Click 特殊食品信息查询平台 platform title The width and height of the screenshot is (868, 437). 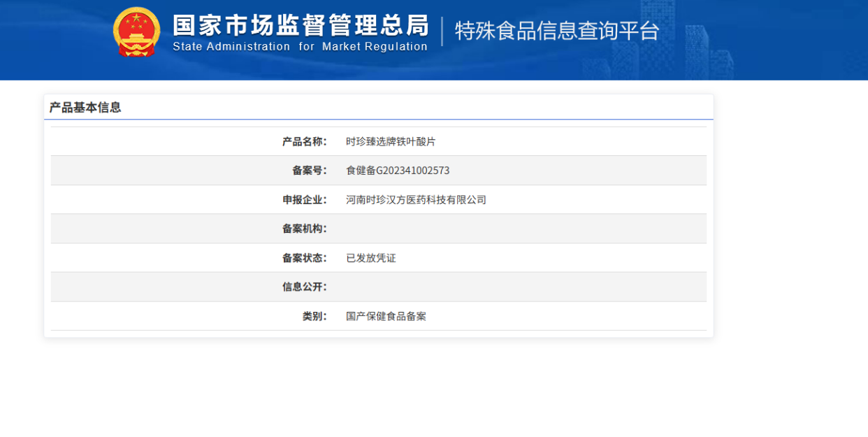point(557,31)
